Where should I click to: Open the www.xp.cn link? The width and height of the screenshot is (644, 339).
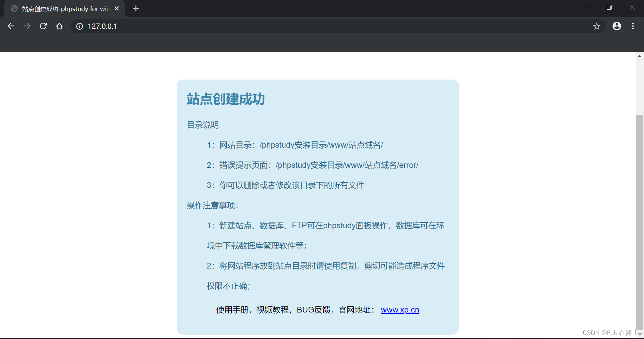[400, 310]
